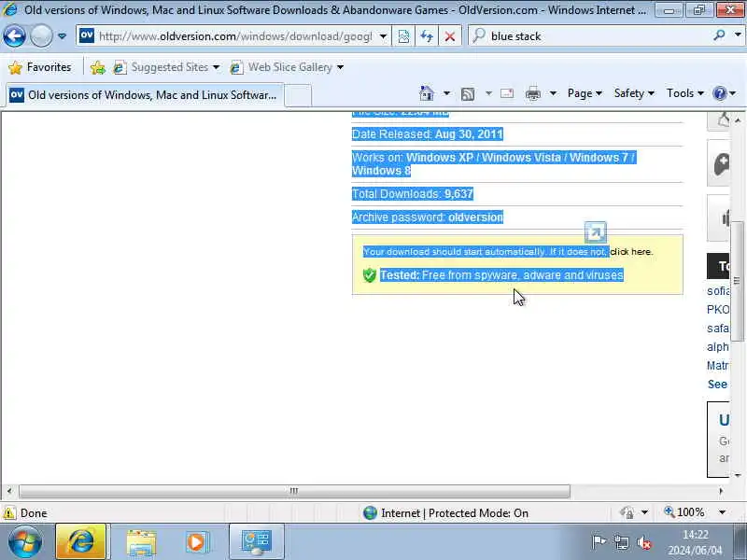
Task: Click the muted volume tray icon
Action: click(x=644, y=542)
